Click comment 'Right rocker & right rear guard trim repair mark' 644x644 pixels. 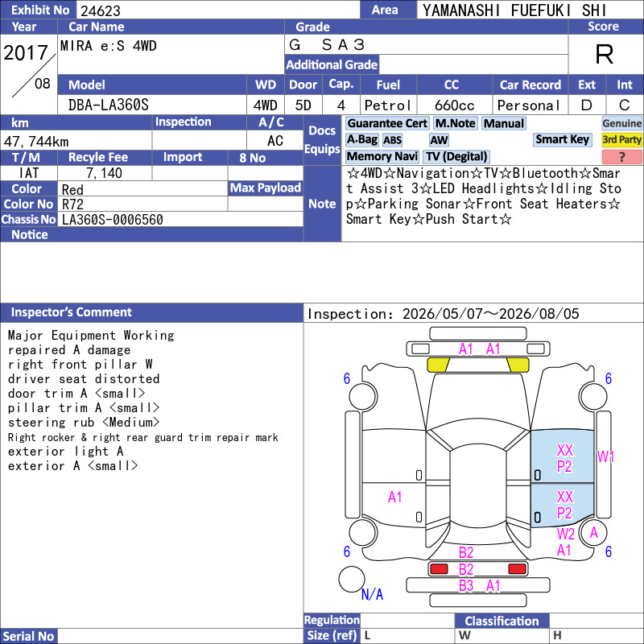click(x=143, y=437)
